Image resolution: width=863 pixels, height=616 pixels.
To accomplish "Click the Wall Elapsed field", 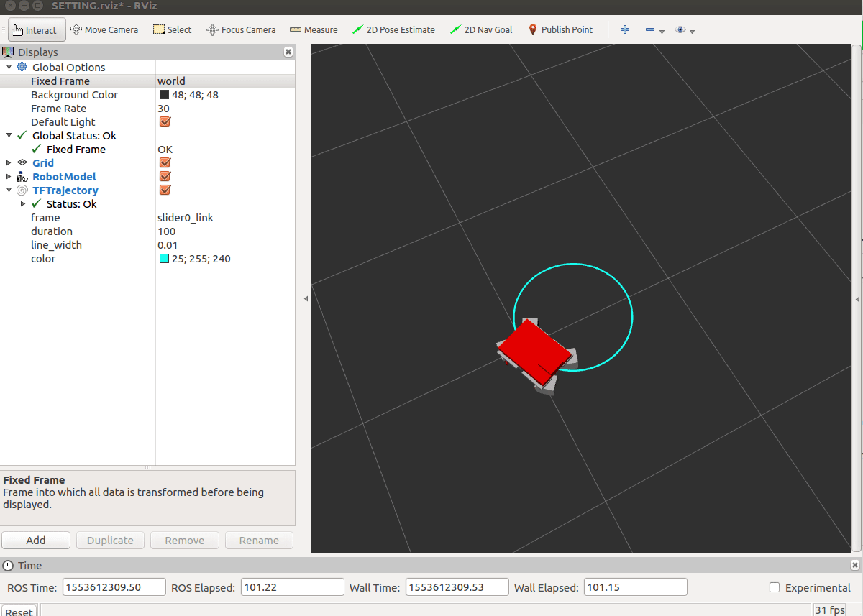I will point(636,587).
